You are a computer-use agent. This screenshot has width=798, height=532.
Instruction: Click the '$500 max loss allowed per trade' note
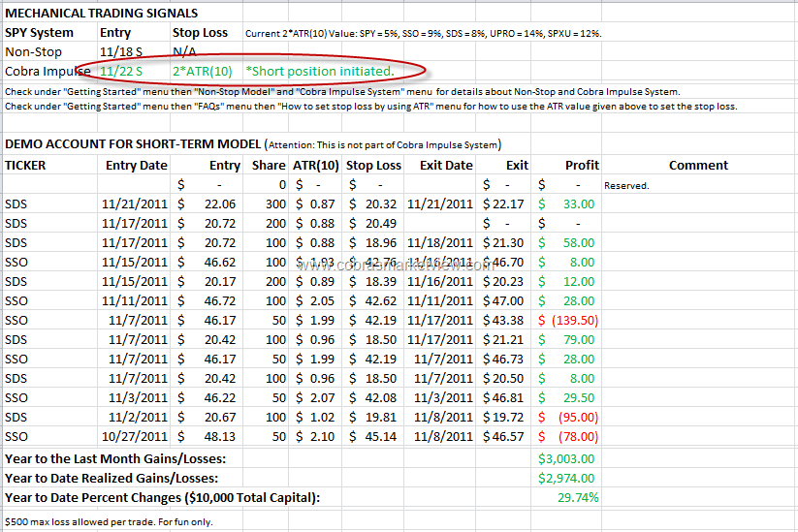[x=109, y=522]
